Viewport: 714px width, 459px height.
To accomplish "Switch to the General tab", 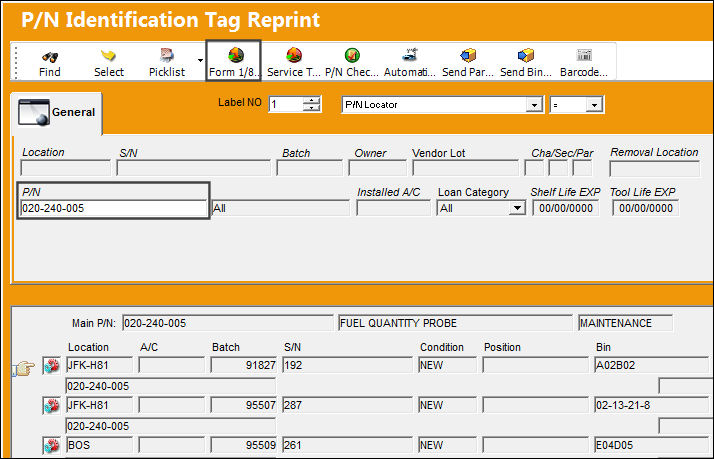I will coord(57,112).
